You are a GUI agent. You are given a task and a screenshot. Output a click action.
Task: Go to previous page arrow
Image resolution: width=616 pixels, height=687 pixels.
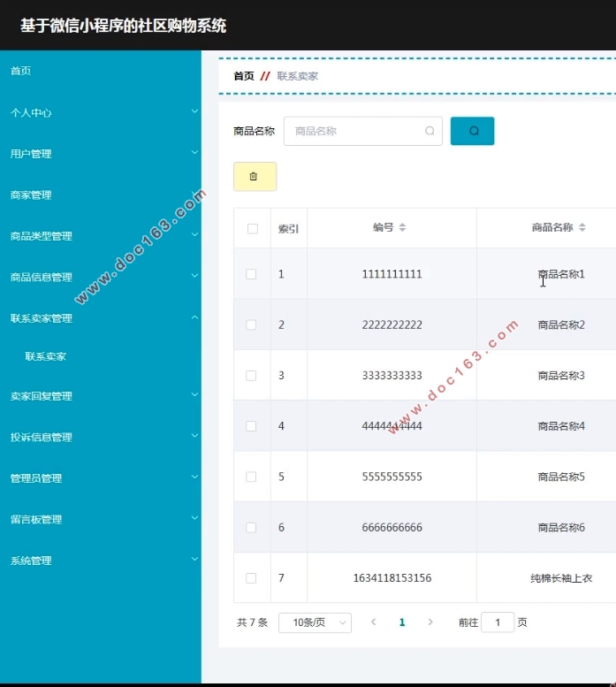(x=373, y=622)
